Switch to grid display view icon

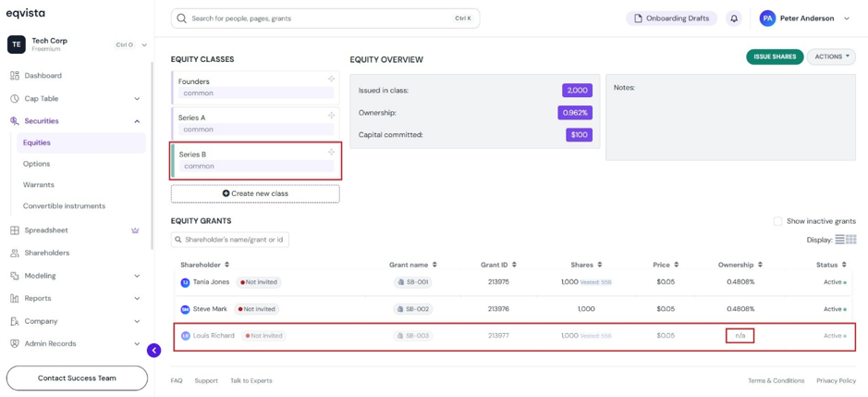coord(851,240)
